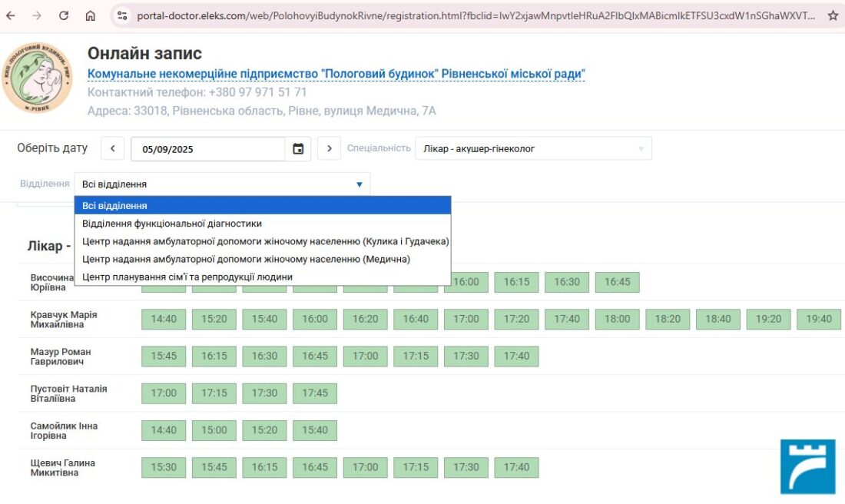
Task: Reload the page with refresh icon
Action: [x=64, y=15]
